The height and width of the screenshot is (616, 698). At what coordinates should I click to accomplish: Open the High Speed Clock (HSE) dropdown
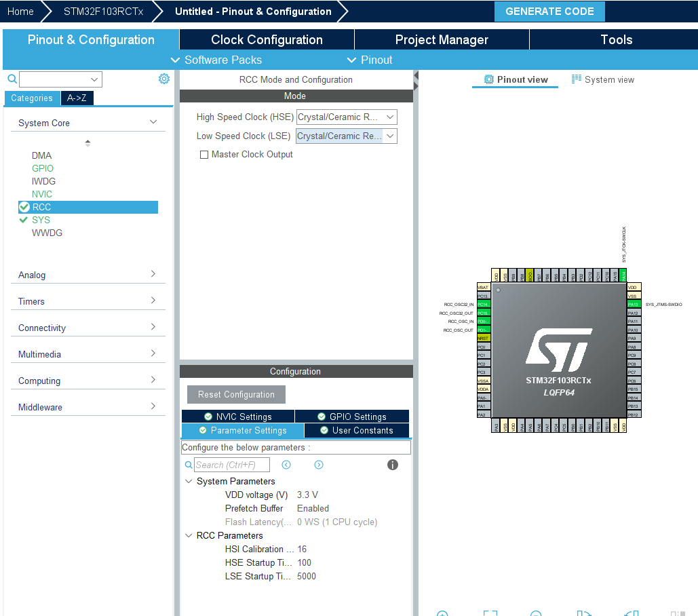click(347, 117)
